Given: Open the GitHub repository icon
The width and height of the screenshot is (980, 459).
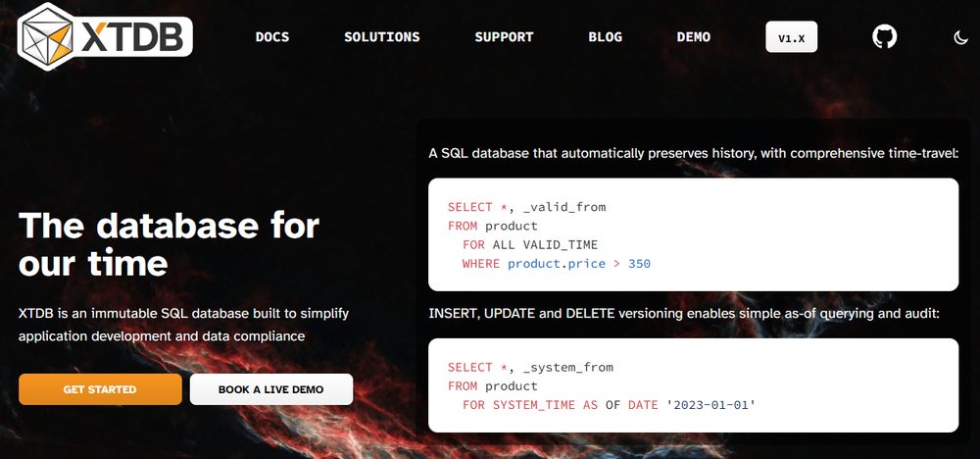Looking at the screenshot, I should [884, 37].
